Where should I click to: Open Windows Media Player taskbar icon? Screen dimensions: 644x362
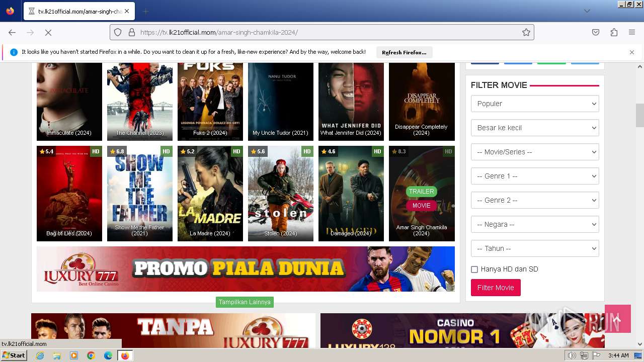point(74,355)
